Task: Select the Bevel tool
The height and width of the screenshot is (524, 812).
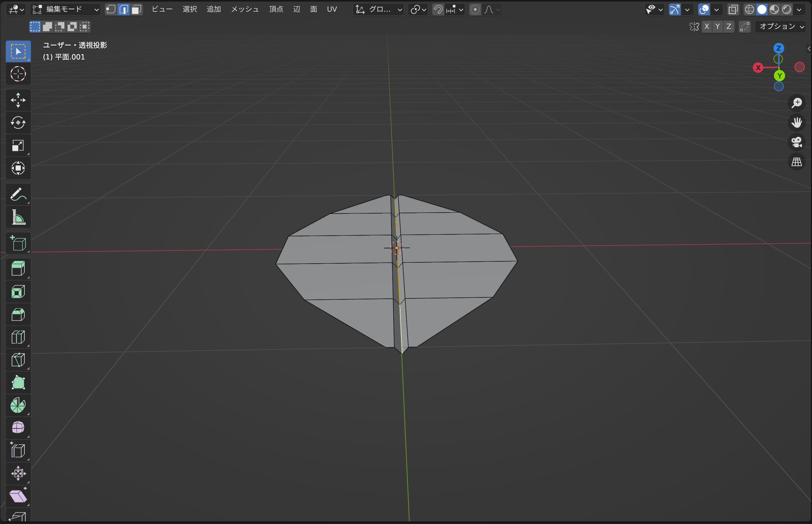Action: [18, 315]
